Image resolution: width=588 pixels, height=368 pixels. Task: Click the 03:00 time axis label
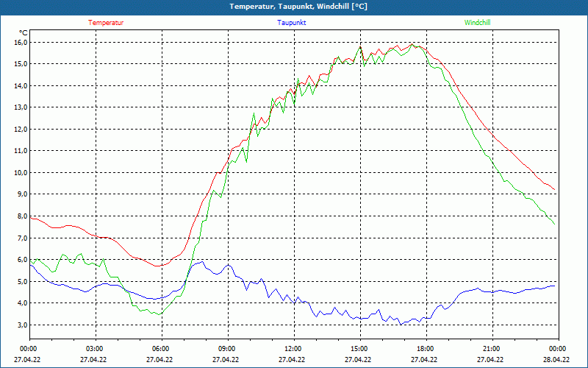click(94, 349)
